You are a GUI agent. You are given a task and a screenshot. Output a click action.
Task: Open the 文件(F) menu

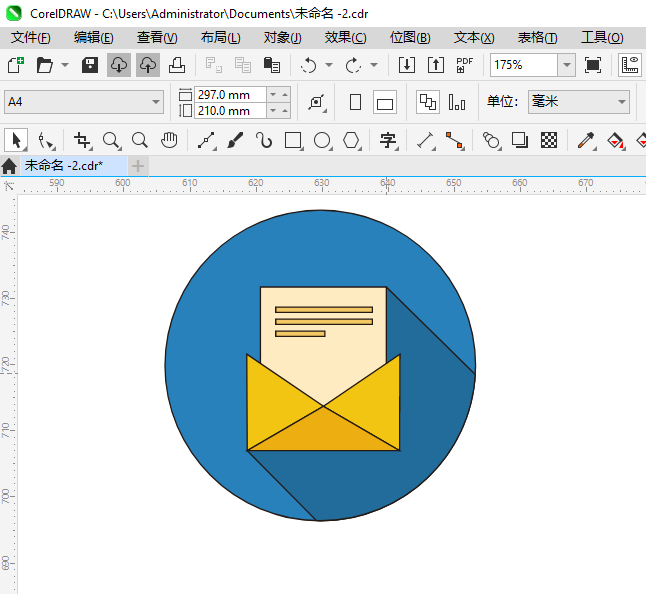(30, 38)
